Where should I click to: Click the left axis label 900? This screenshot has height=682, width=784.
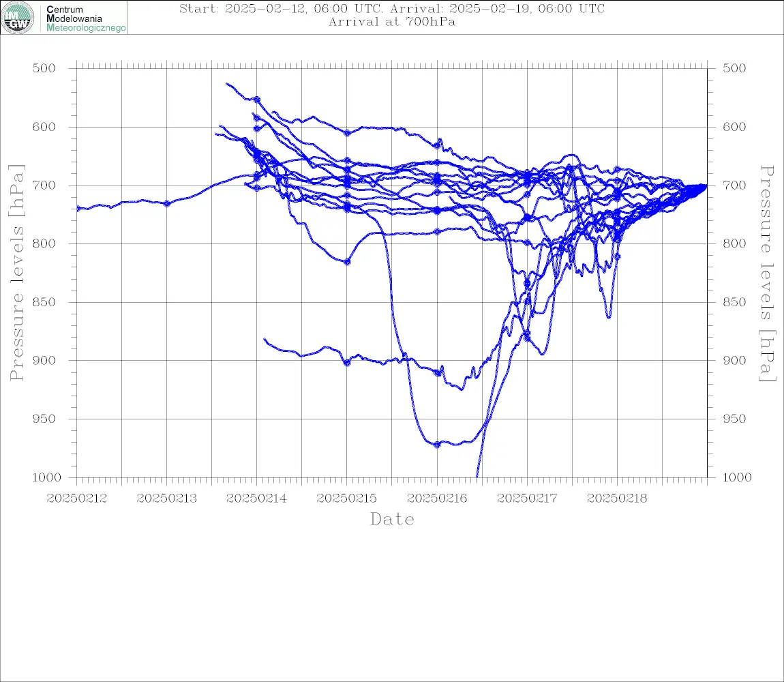pos(44,360)
